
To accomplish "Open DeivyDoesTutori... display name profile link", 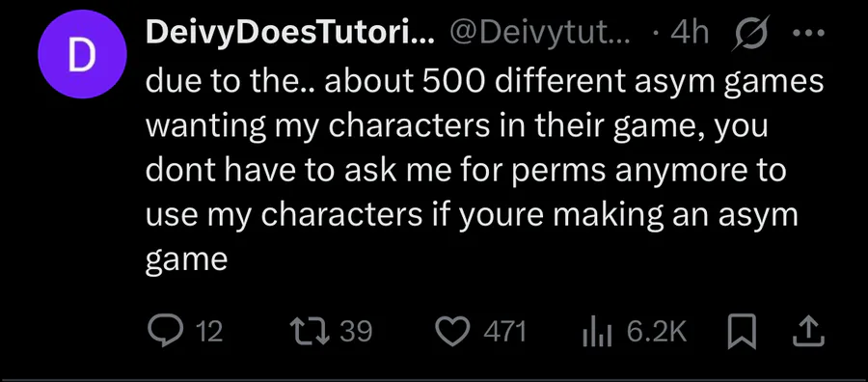I will (x=289, y=35).
